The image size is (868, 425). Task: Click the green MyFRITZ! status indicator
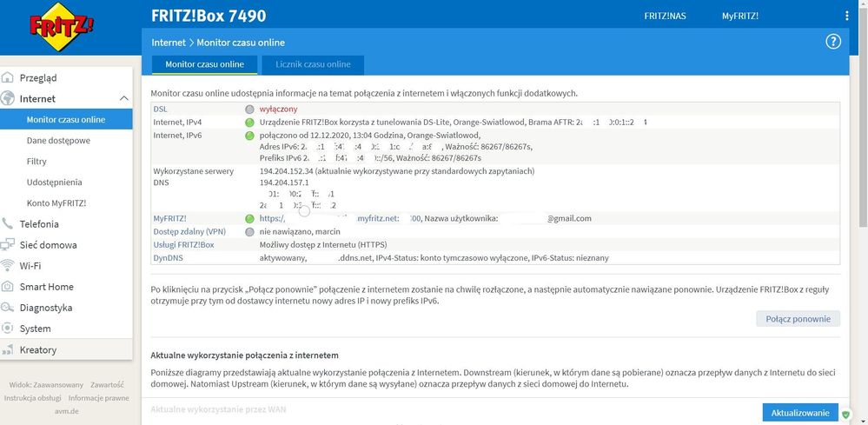pos(249,219)
